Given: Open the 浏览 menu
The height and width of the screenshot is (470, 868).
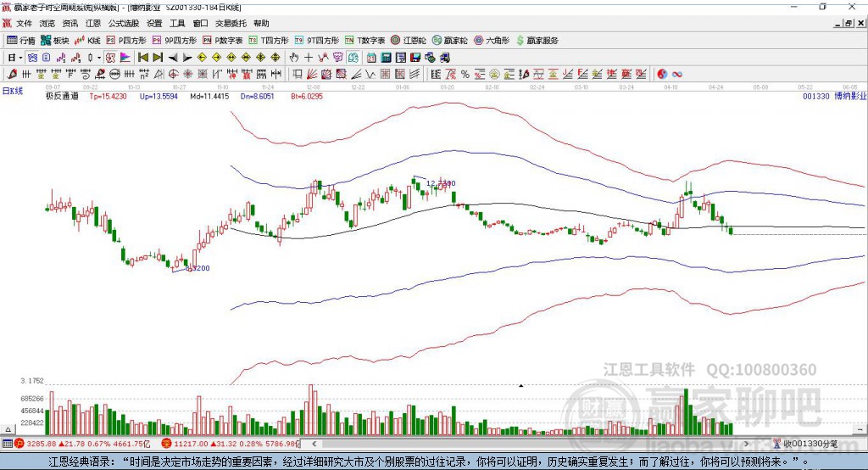Looking at the screenshot, I should tap(47, 23).
